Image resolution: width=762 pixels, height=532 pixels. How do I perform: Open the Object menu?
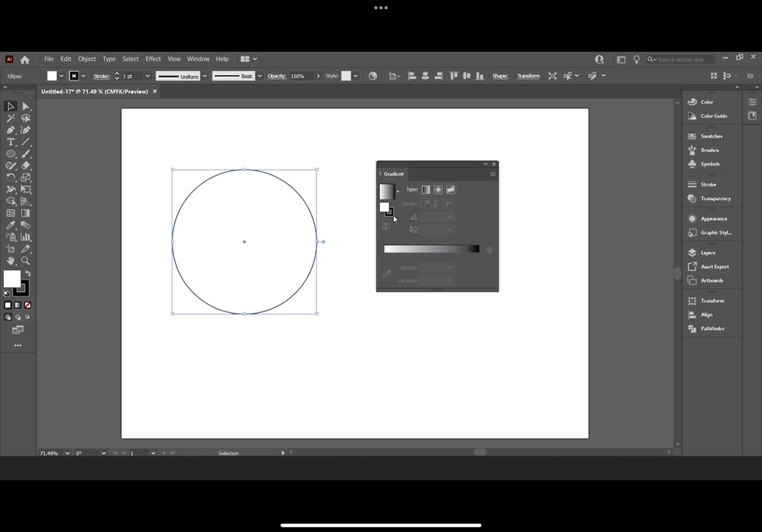tap(87, 59)
